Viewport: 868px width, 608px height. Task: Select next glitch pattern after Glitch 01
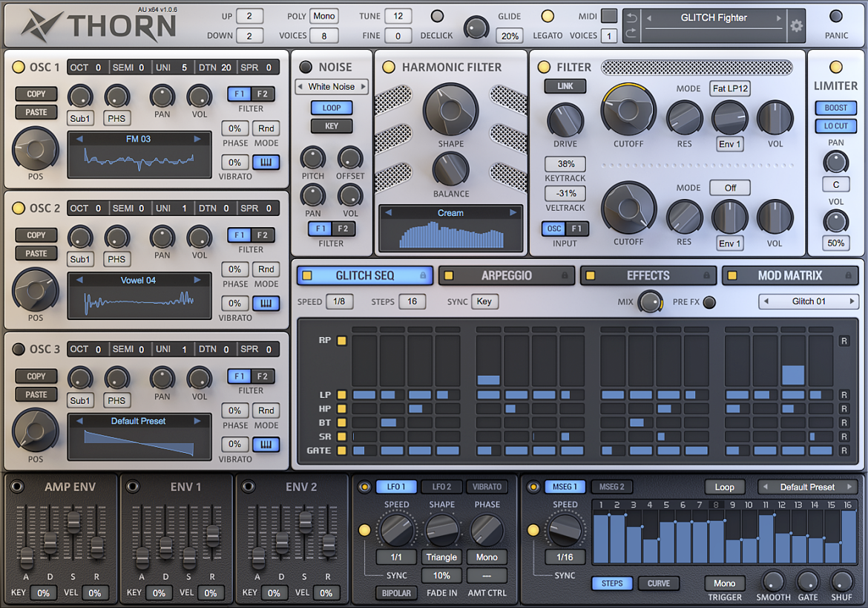tap(852, 301)
